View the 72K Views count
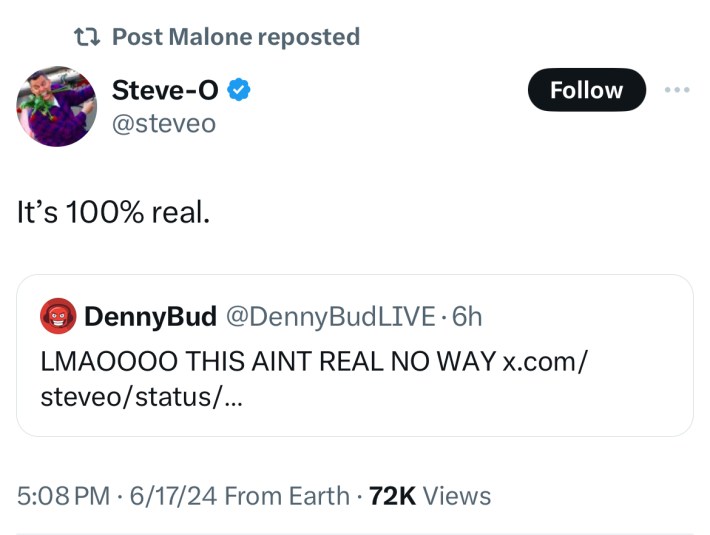This screenshot has width=710, height=535. pyautogui.click(x=430, y=496)
